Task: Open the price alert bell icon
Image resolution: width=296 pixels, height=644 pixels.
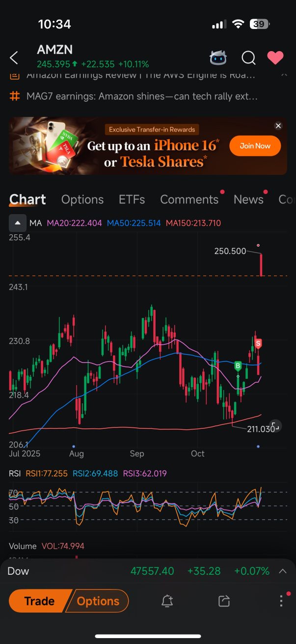Action: [167, 601]
